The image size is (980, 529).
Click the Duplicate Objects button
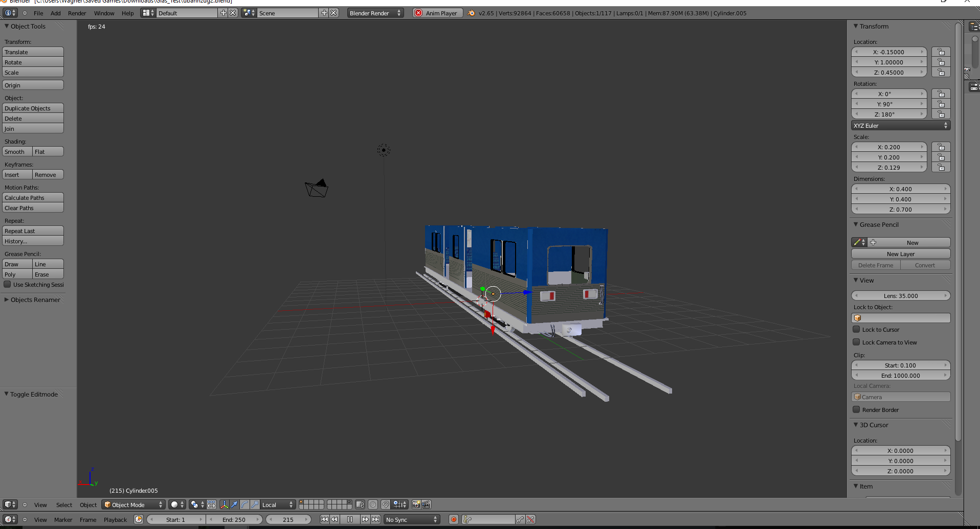coord(33,108)
